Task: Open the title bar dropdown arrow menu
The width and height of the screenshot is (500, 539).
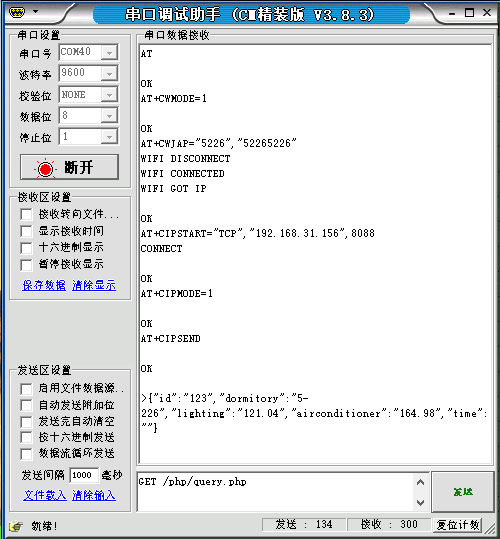Action: pyautogui.click(x=35, y=11)
